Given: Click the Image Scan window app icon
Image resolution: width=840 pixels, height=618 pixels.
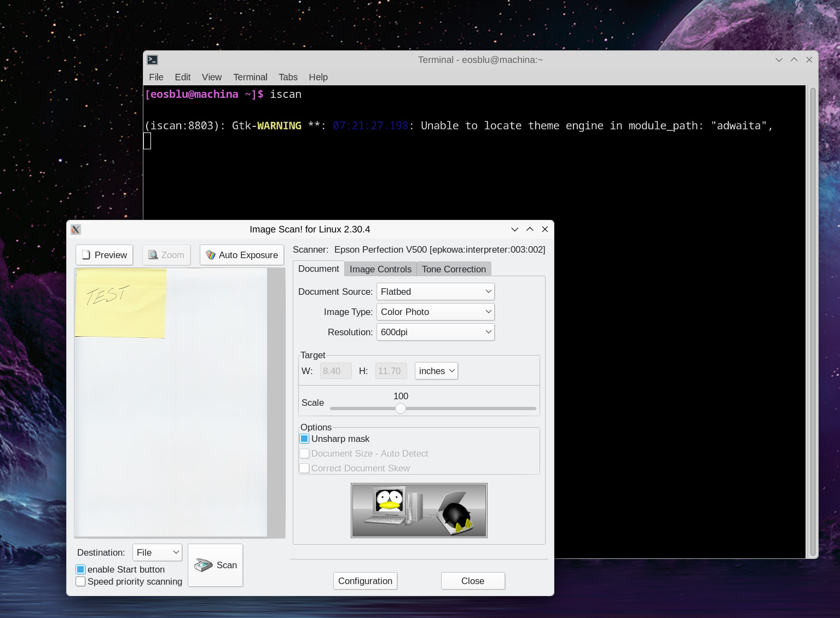Looking at the screenshot, I should click(x=76, y=230).
